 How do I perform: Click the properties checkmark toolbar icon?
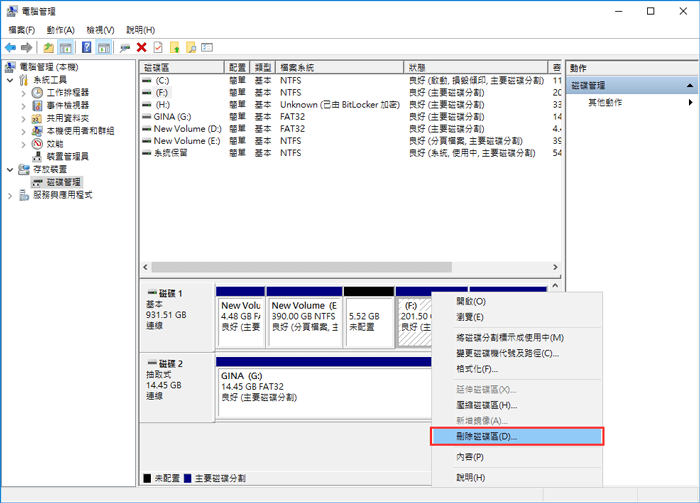pos(158,47)
